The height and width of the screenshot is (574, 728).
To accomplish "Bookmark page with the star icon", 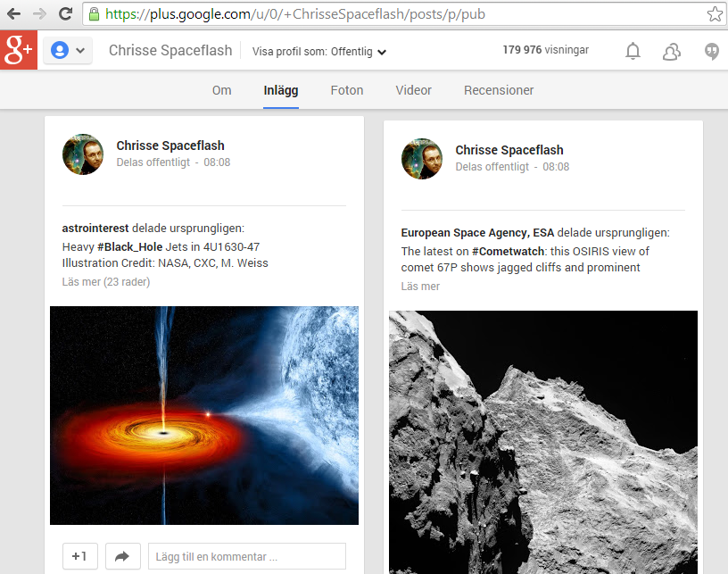I will click(715, 14).
